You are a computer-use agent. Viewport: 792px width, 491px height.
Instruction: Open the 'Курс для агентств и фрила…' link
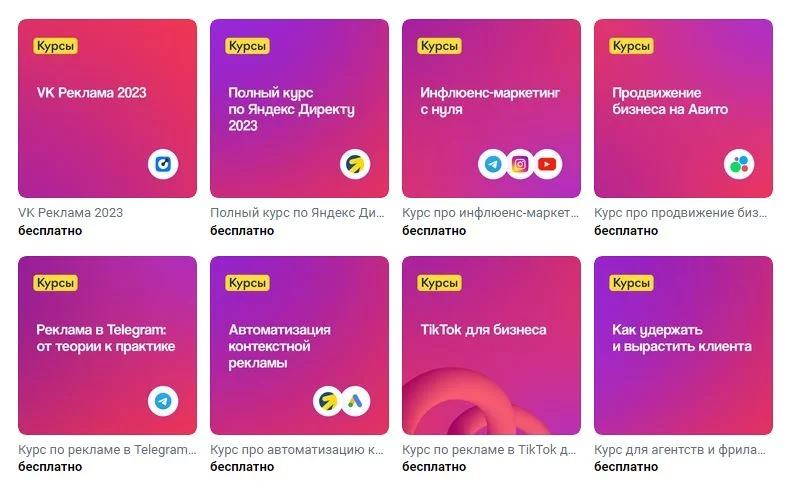(x=680, y=450)
